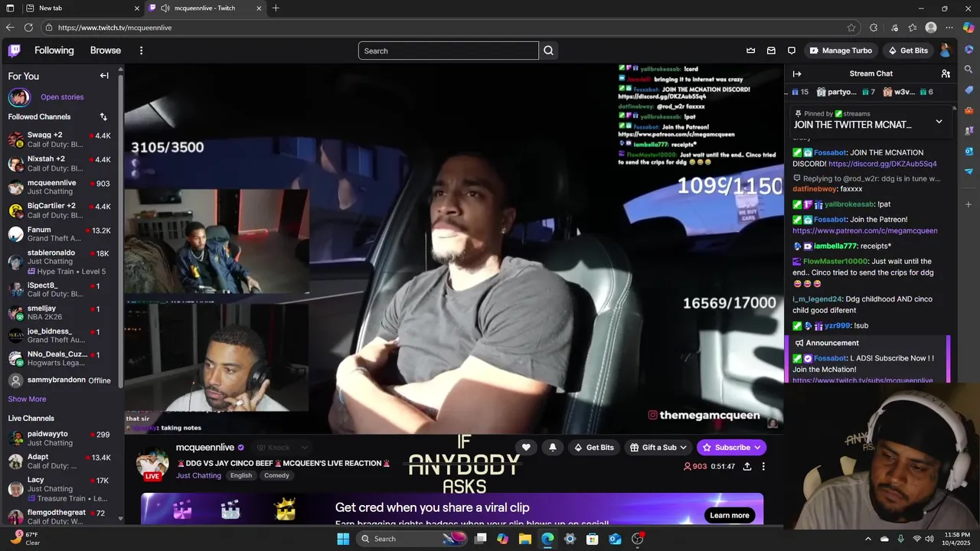Open Swagg +2 channel in sidebar

60,139
